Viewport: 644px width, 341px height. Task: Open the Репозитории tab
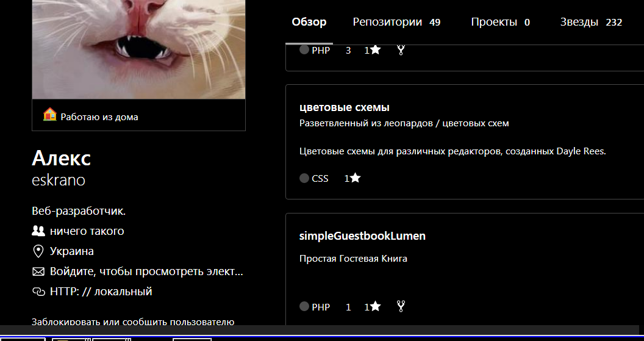pos(396,22)
